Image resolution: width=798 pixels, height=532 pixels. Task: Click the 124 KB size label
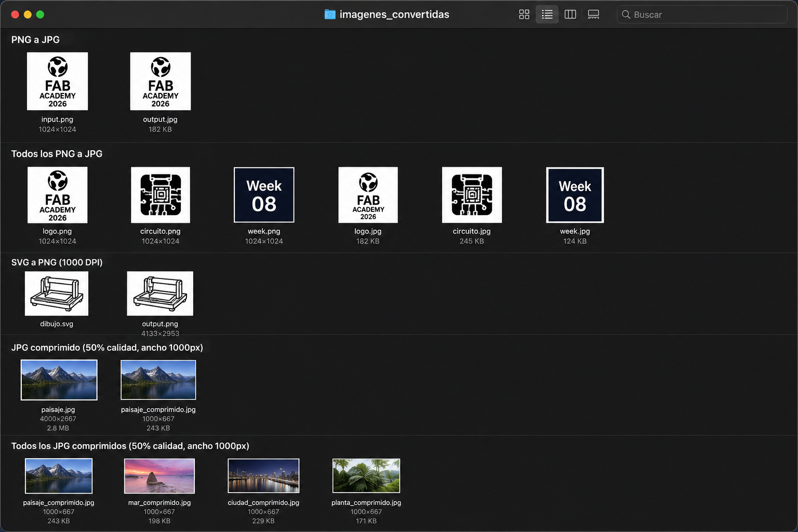(x=575, y=241)
